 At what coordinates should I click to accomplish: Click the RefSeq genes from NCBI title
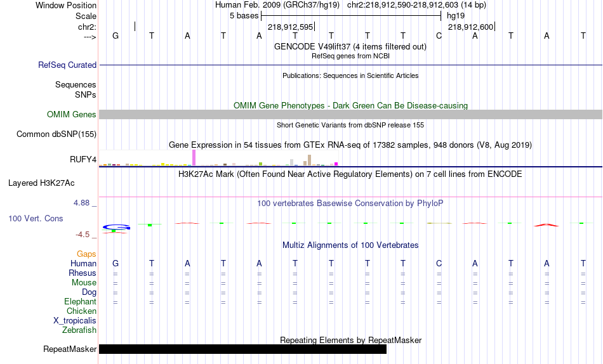coord(350,56)
